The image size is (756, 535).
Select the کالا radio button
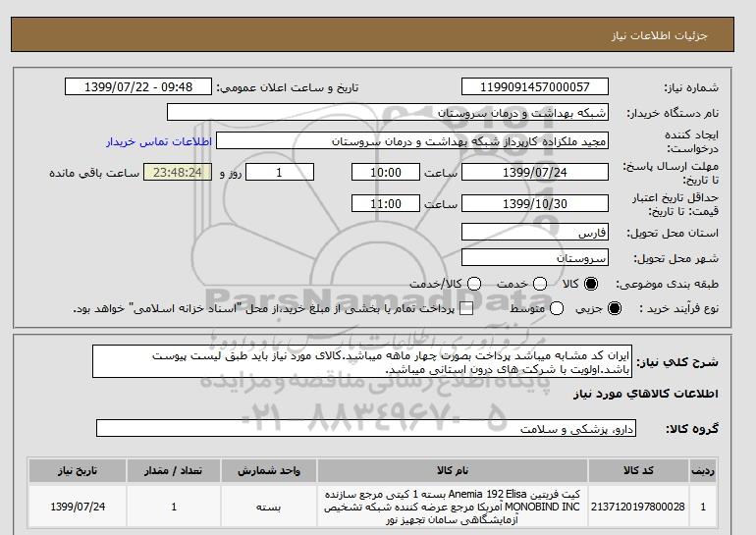(x=591, y=284)
